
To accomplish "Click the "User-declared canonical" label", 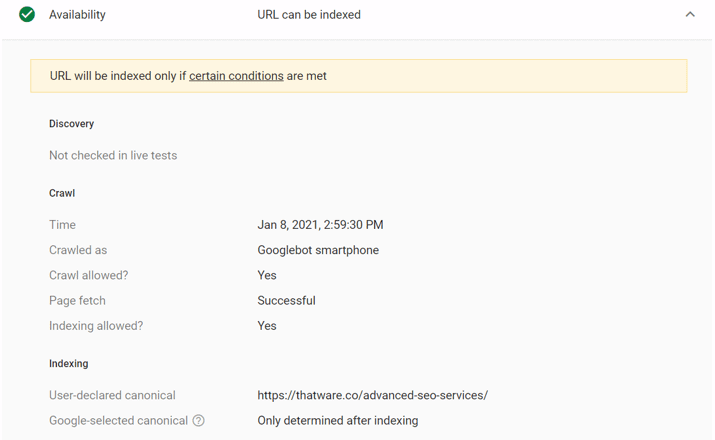I will coord(112,395).
